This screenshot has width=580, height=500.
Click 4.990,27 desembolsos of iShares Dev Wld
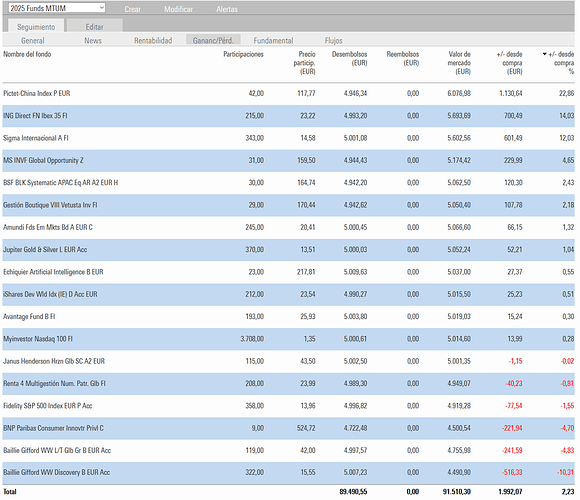355,294
